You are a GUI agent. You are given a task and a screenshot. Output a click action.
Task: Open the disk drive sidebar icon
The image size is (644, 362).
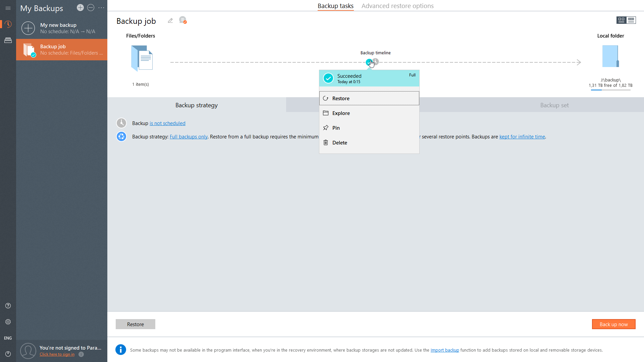[8, 41]
